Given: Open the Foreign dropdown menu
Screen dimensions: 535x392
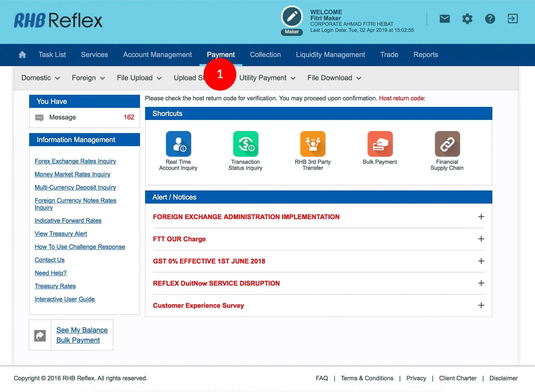Looking at the screenshot, I should point(88,78).
